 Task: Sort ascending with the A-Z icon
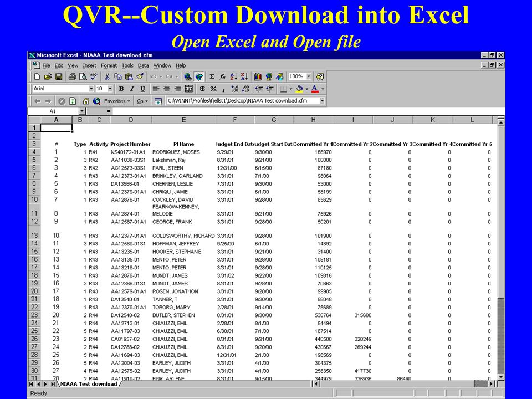[233, 76]
